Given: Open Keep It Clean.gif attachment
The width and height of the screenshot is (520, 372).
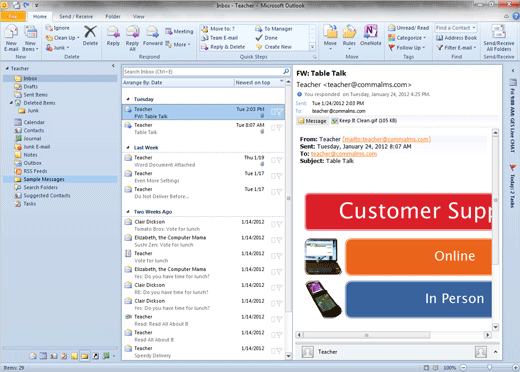Looking at the screenshot, I should coord(364,121).
